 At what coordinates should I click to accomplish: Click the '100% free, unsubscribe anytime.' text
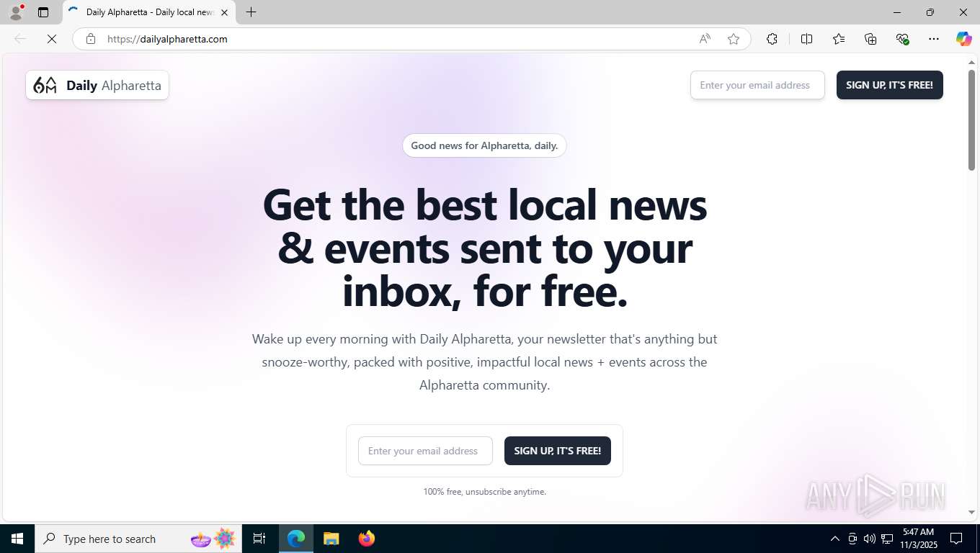(x=484, y=492)
